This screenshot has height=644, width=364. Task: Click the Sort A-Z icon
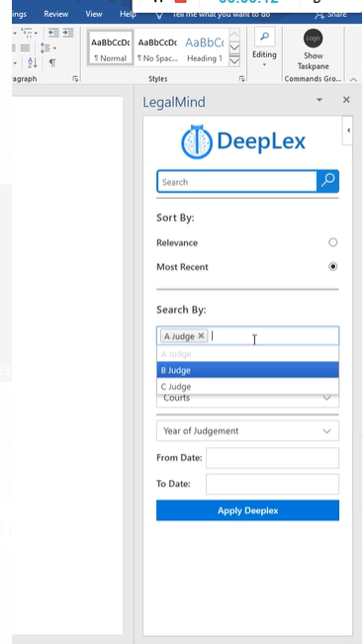tap(33, 63)
